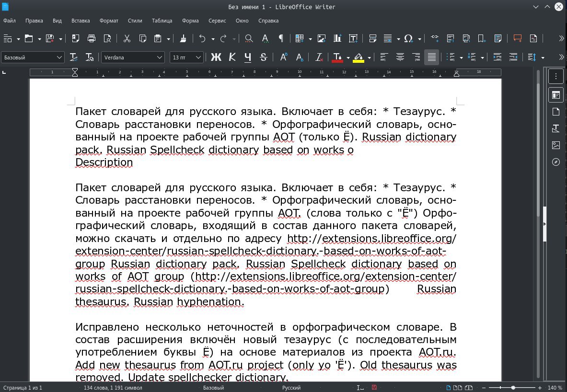Insert a hyperlink
This screenshot has width=567, height=392.
[x=435, y=38]
